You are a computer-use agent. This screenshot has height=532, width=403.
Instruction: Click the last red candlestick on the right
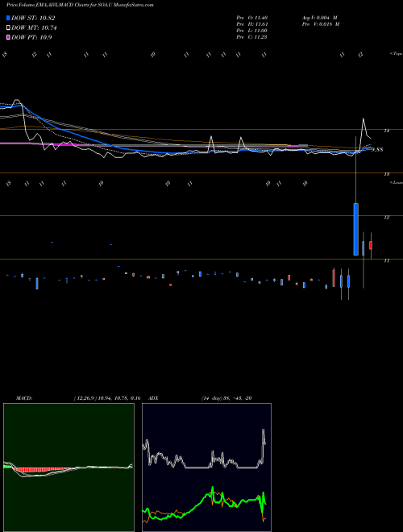[371, 245]
